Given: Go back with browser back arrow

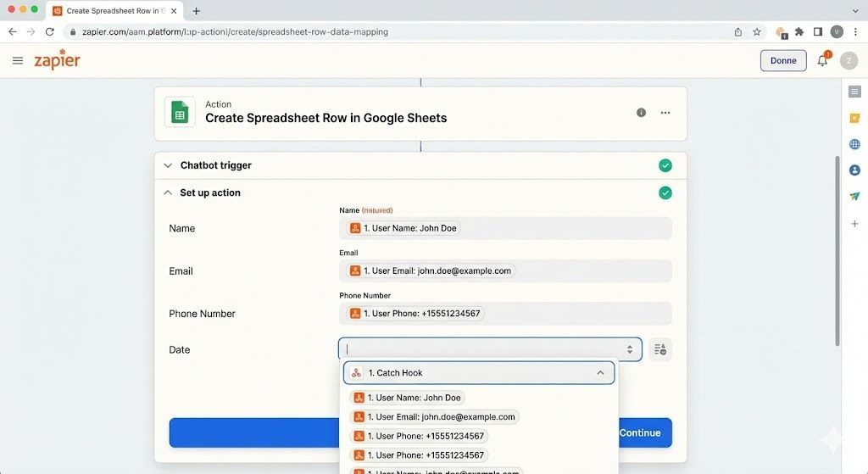Looking at the screenshot, I should pos(13,31).
